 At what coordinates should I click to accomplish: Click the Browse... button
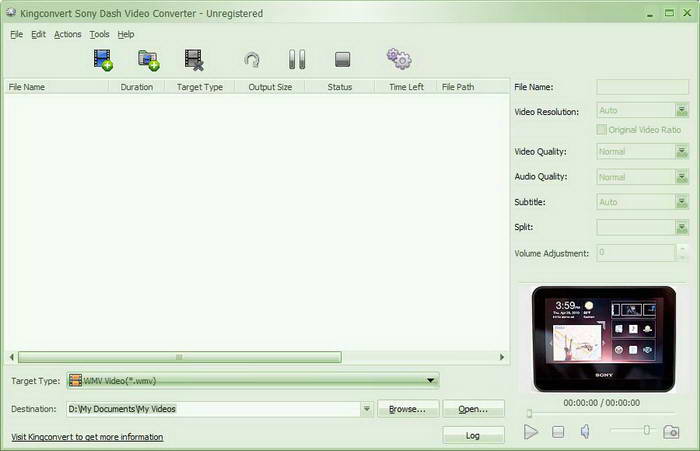[408, 409]
